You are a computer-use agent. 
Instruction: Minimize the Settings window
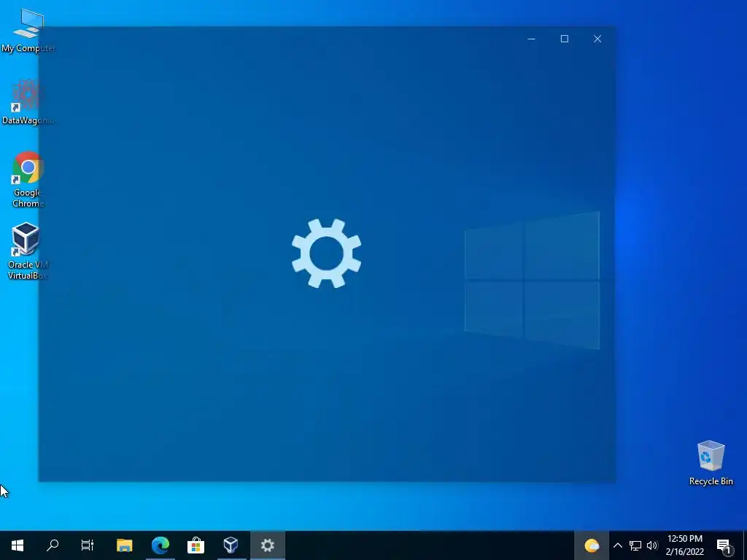tap(531, 39)
